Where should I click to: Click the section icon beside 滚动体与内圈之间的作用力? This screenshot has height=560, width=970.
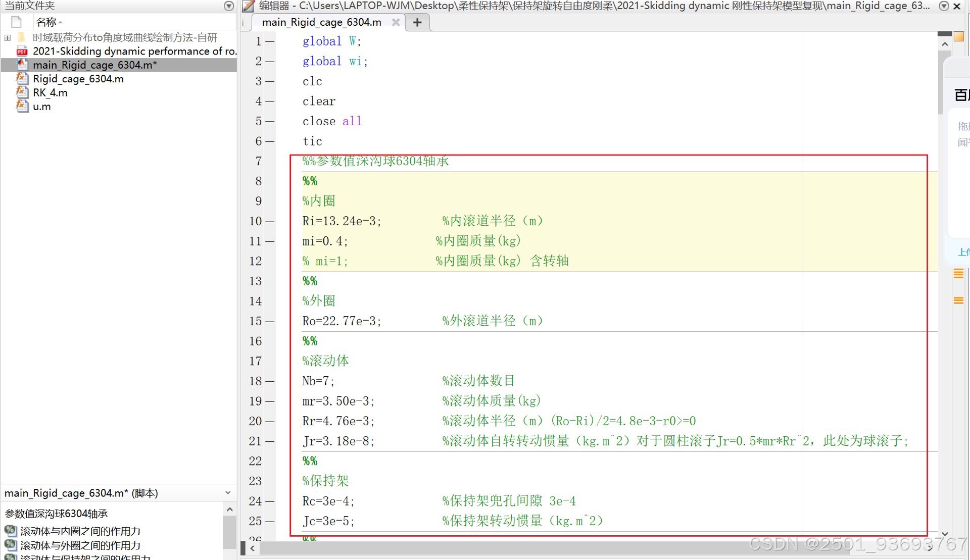(10, 531)
